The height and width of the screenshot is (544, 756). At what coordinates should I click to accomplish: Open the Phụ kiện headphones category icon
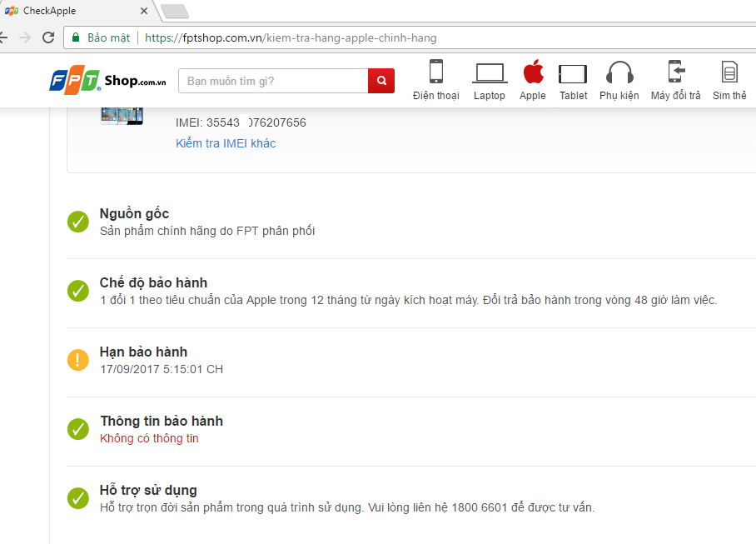click(619, 72)
